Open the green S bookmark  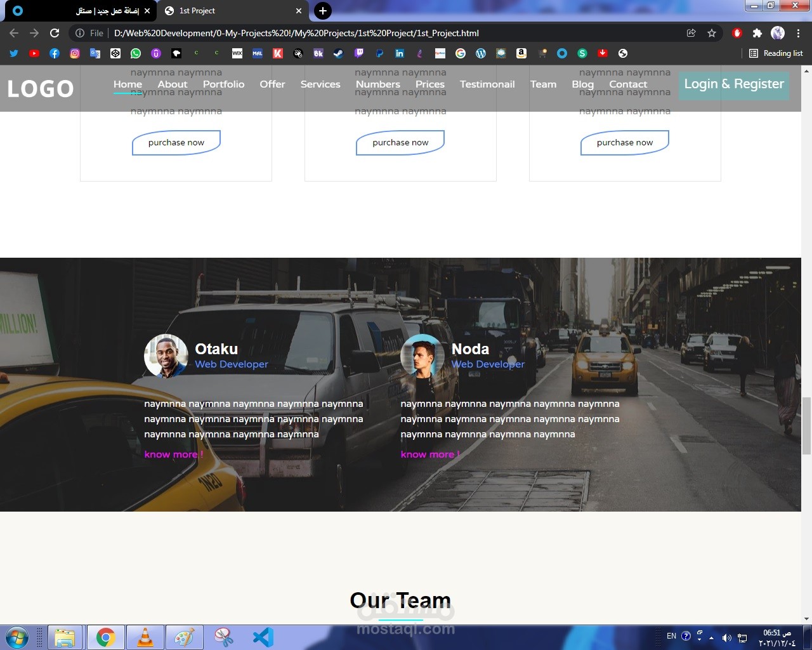tap(582, 53)
